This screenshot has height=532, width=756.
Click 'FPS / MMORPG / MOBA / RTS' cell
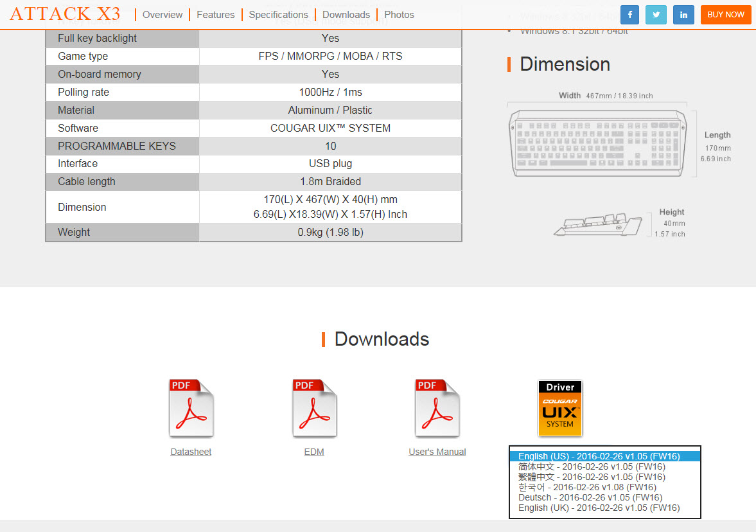click(x=330, y=57)
